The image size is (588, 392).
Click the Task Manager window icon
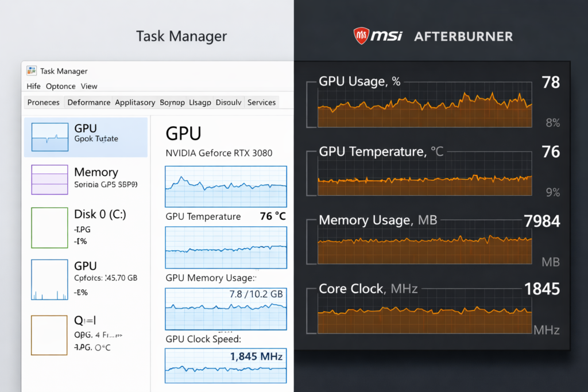[33, 71]
